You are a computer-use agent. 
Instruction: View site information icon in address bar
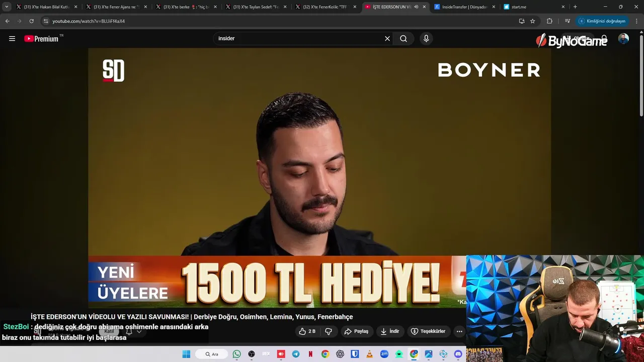click(46, 21)
